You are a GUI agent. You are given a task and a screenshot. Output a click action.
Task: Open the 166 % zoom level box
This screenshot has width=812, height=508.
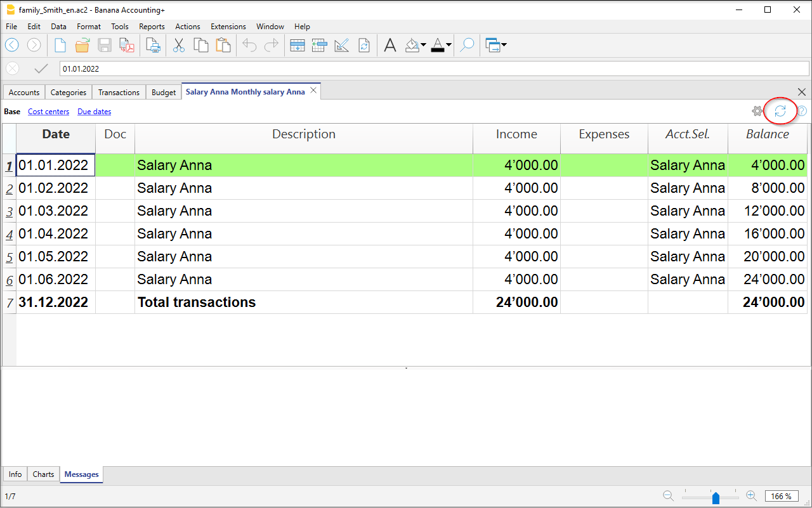coord(782,496)
